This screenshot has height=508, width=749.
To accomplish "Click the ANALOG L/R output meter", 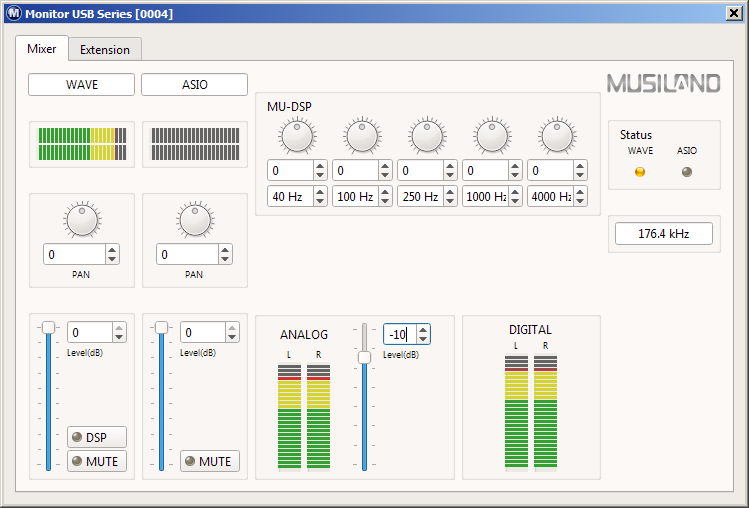I will [x=304, y=418].
